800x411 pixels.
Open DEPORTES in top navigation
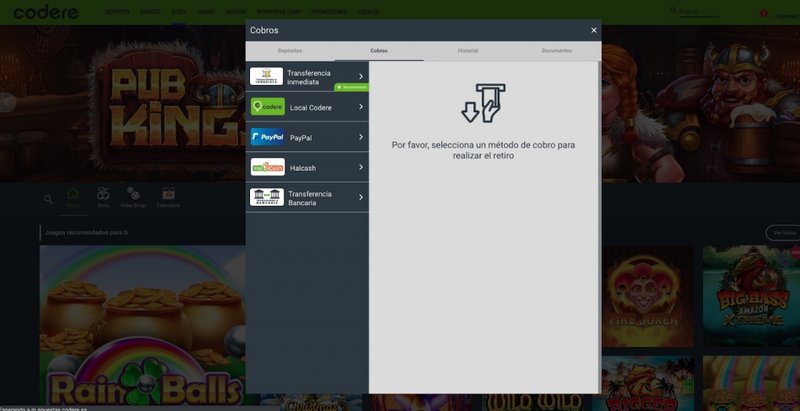click(x=117, y=12)
